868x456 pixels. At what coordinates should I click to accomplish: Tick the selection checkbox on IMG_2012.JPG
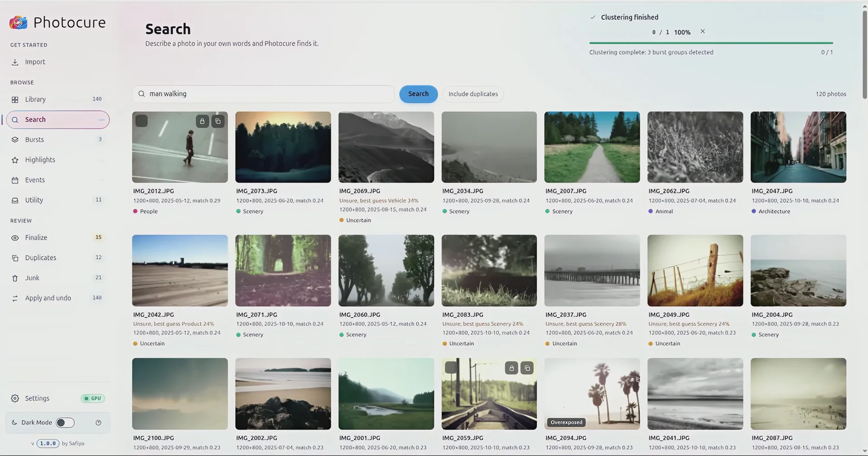[x=142, y=121]
